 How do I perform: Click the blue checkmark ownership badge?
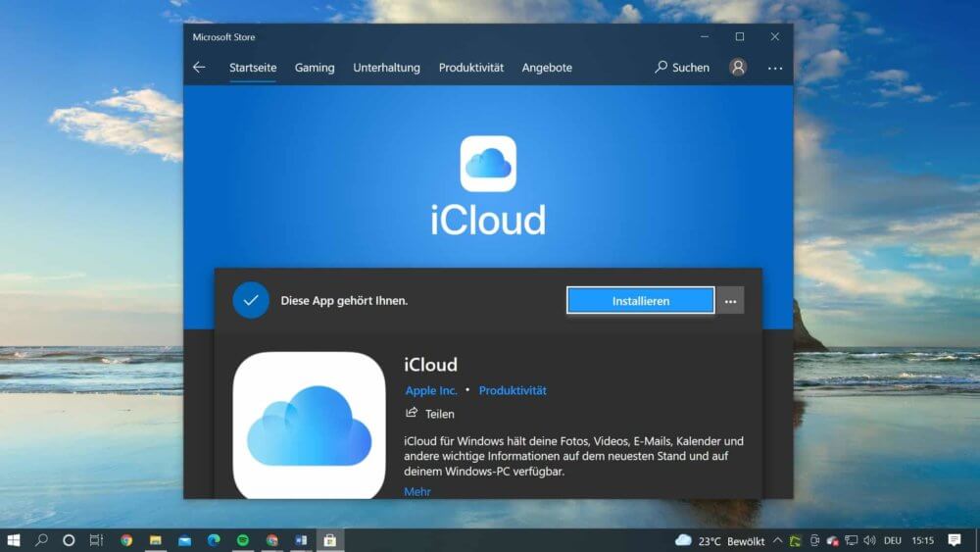[x=251, y=300]
